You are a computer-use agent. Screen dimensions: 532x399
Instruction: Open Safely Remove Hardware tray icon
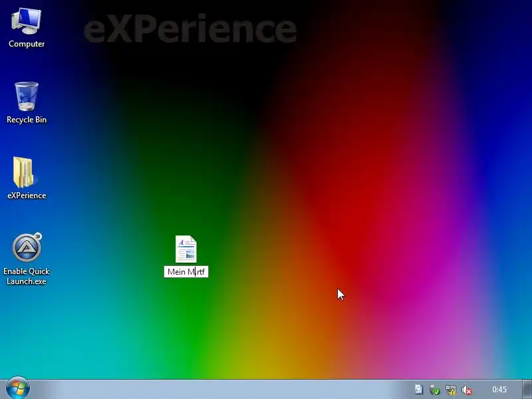click(x=435, y=390)
